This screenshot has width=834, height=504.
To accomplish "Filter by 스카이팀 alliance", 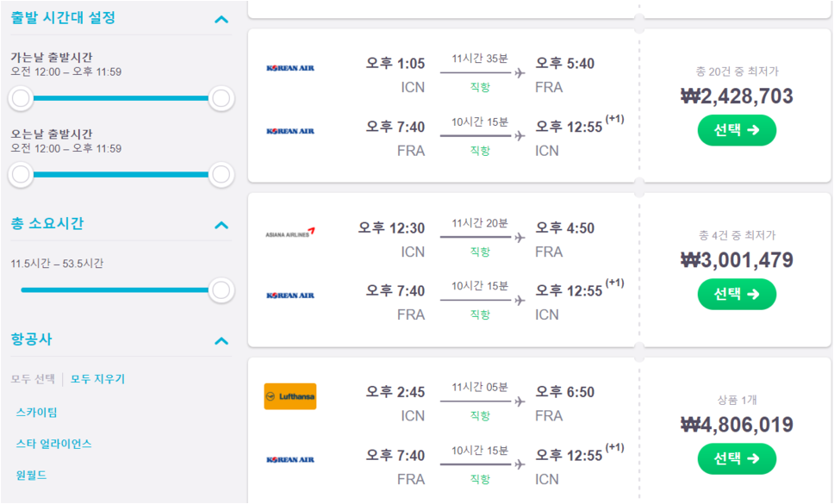I will (36, 412).
